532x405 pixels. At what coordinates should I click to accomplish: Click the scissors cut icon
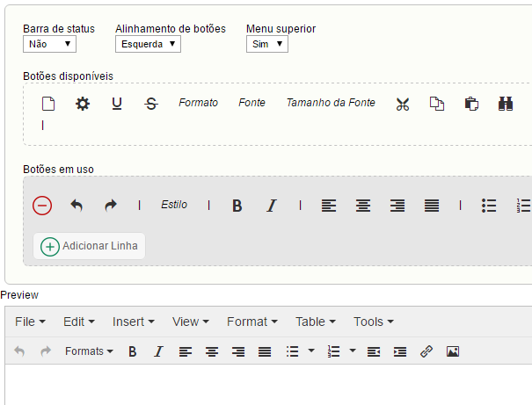[403, 104]
